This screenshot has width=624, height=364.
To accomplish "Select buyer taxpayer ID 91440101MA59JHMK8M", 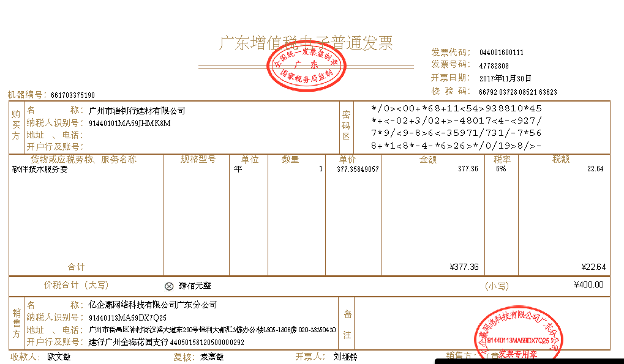I will pos(130,123).
